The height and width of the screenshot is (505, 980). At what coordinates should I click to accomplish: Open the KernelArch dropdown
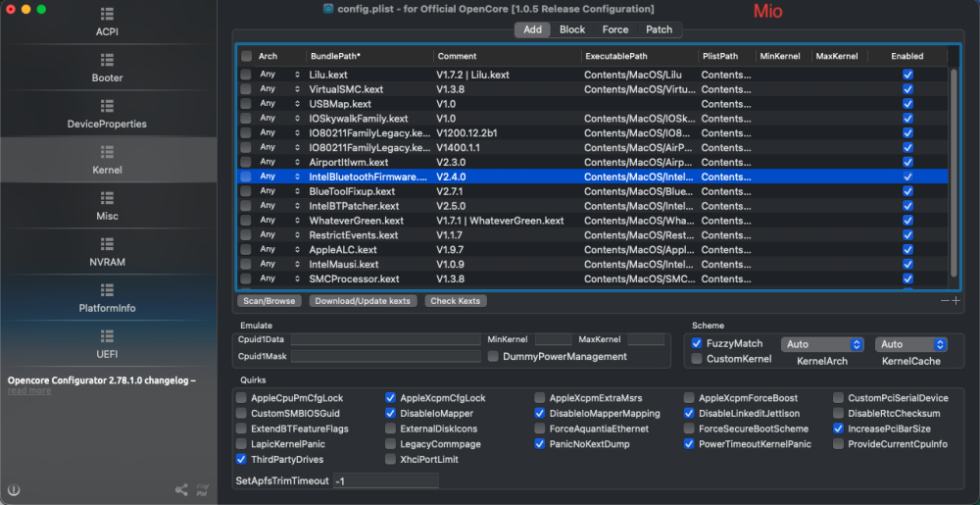(822, 344)
